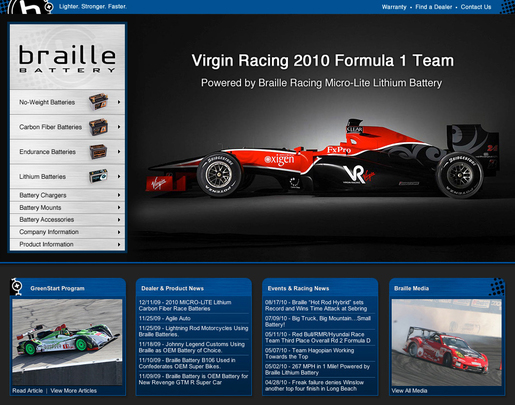Open the No-Weight Batteries menu item
The image size is (515, 405).
tap(67, 102)
